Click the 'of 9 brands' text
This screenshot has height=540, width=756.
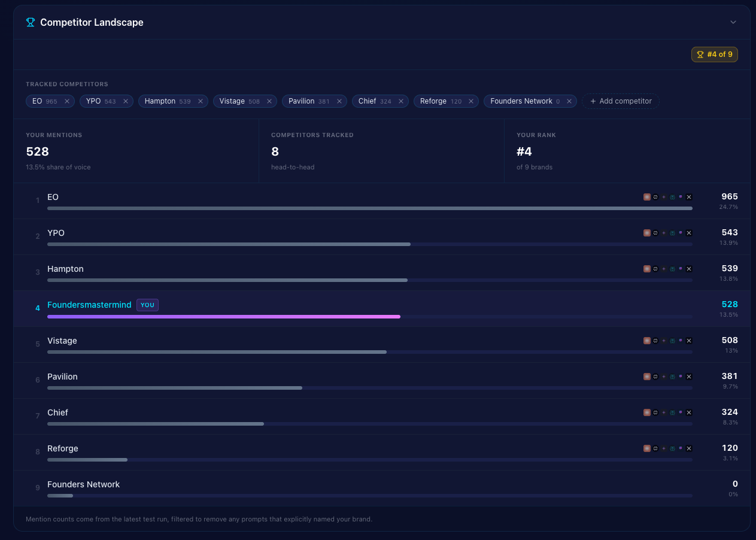(x=535, y=167)
